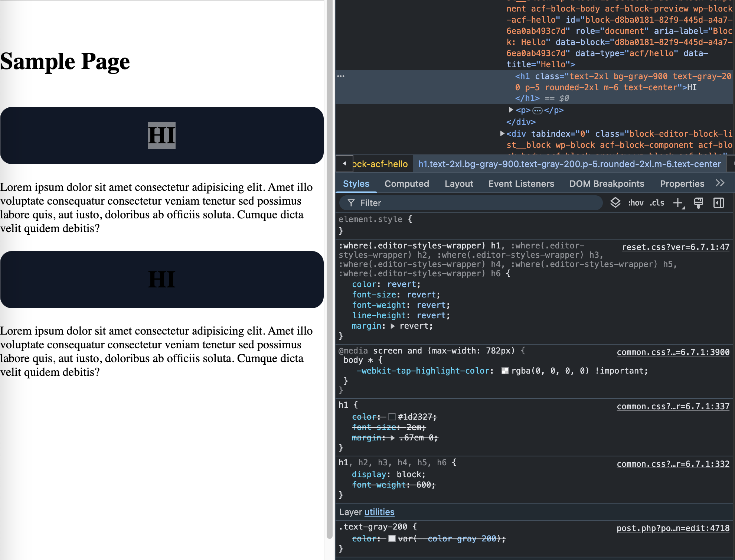Toggle the :hov element state panel
The width and height of the screenshot is (735, 560).
pos(636,203)
